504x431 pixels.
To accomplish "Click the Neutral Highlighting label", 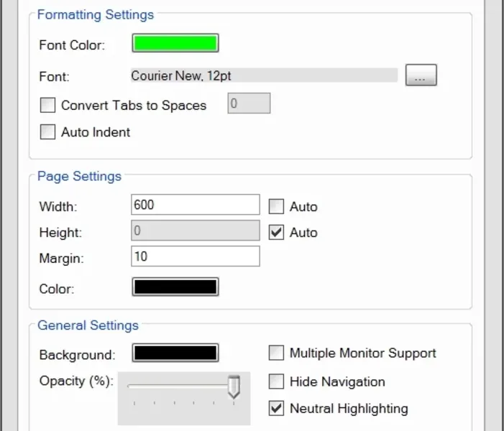I will 349,409.
